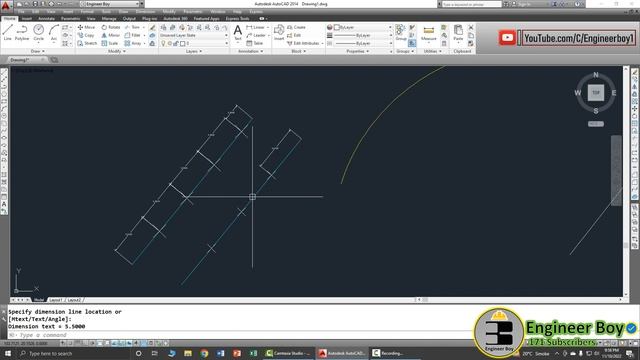Select the Circle tool
The height and width of the screenshot is (360, 640).
coord(38,32)
